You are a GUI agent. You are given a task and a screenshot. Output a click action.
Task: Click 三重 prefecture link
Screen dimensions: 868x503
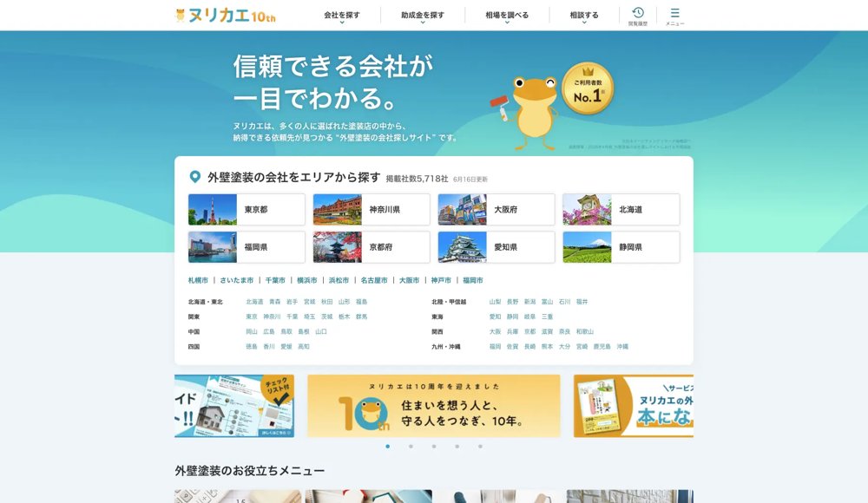click(x=547, y=317)
